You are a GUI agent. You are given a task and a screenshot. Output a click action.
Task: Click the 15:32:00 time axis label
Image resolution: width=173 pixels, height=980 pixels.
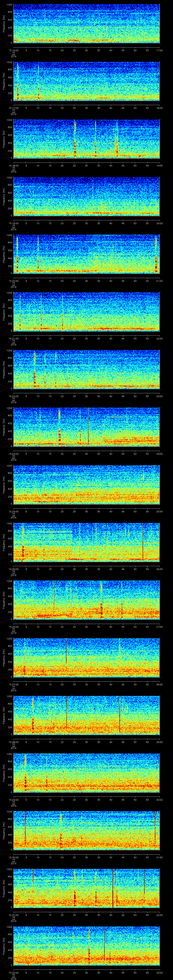pyautogui.click(x=13, y=972)
